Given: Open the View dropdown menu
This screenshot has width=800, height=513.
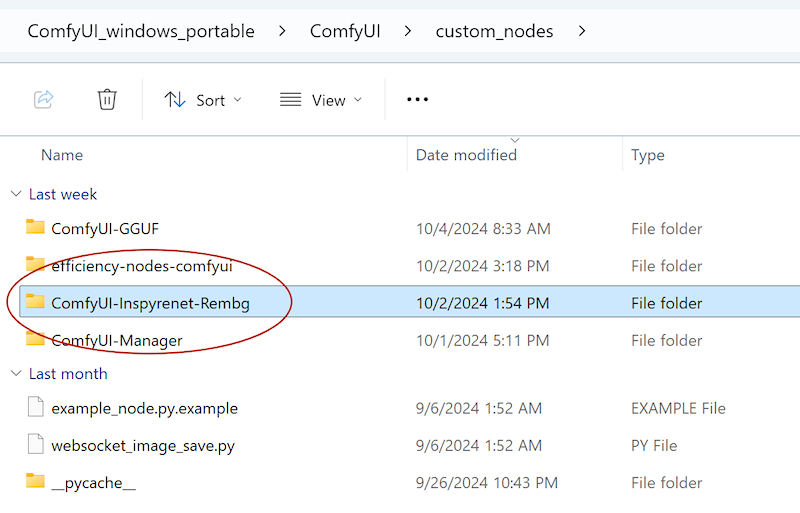Looking at the screenshot, I should pyautogui.click(x=321, y=99).
